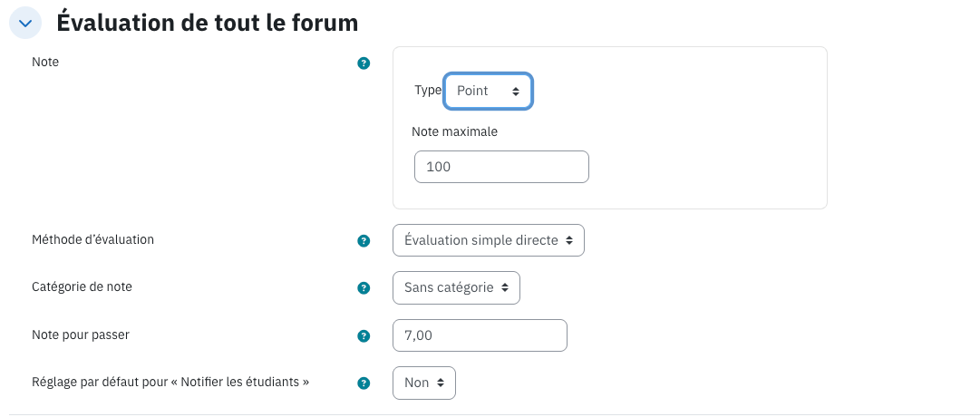Click the Catégorie de note label
Viewport: 980px width, 417px height.
point(82,286)
